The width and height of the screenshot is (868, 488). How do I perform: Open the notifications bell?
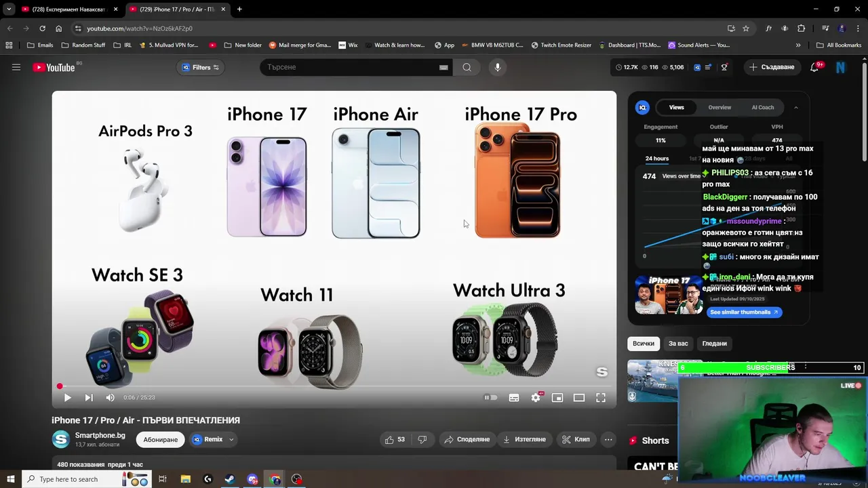tap(814, 67)
